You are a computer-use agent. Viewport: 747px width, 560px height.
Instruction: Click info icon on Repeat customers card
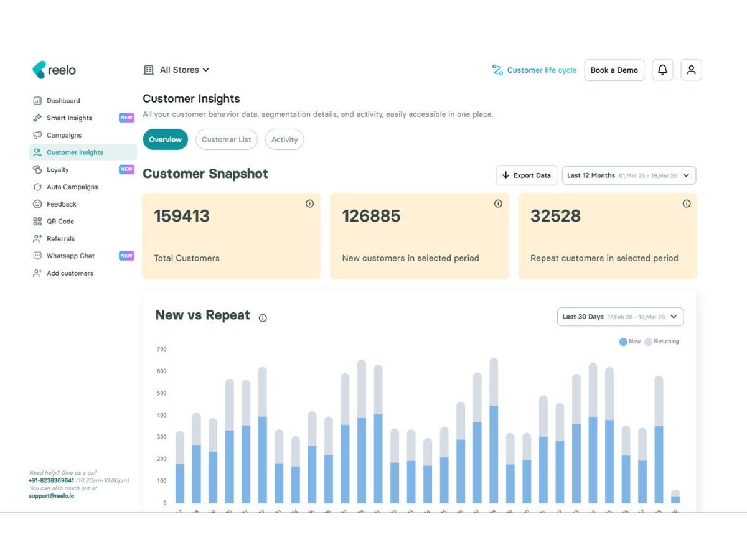(687, 203)
